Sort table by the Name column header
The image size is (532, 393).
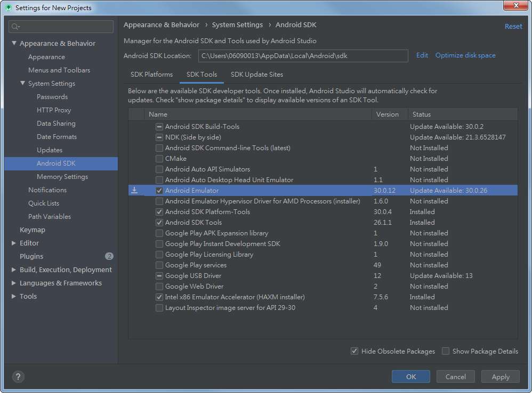coord(258,114)
